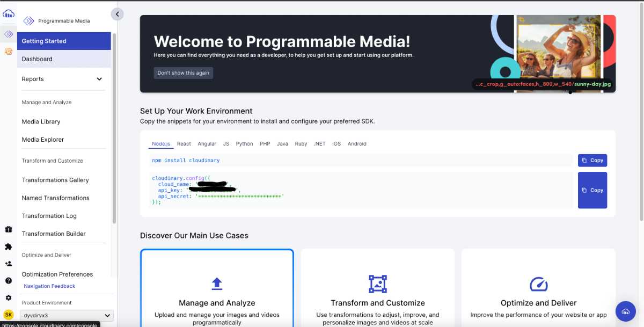The height and width of the screenshot is (327, 644).
Task: Open the settings gear icon
Action: (9, 297)
